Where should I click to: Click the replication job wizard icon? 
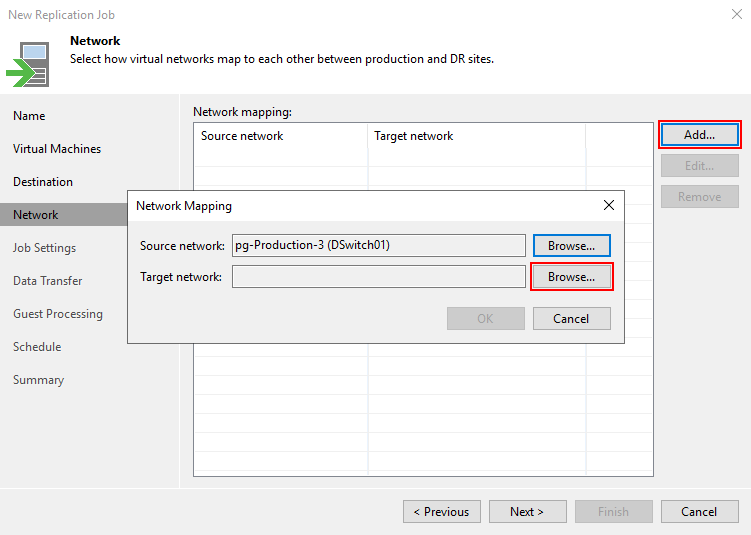tap(28, 62)
